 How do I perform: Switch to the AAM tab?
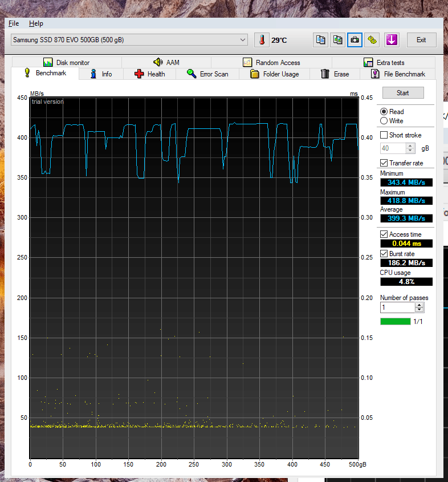point(166,62)
